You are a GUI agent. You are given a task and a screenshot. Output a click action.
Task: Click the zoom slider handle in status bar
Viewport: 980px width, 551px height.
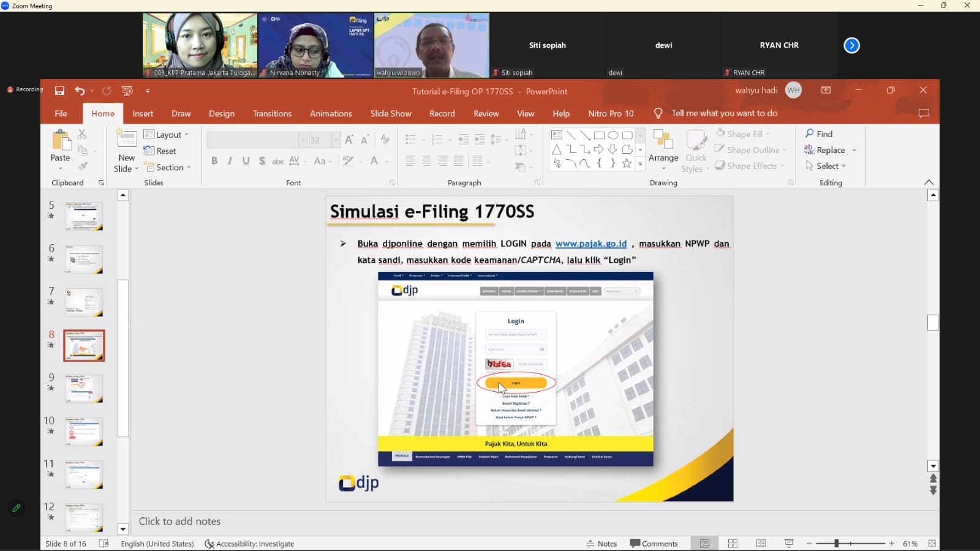(836, 544)
